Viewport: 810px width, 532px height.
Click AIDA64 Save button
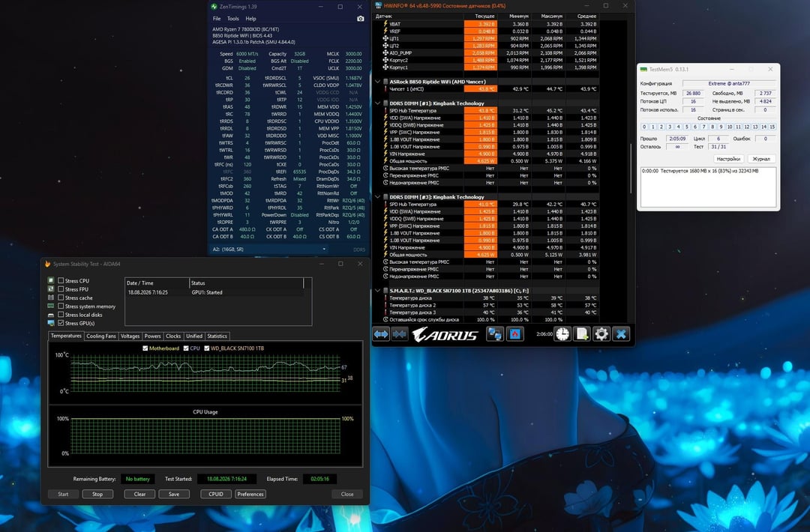click(x=174, y=494)
